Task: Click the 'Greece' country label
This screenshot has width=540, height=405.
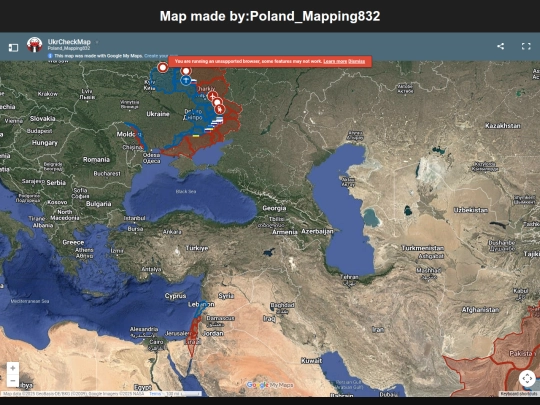Action: (73, 242)
